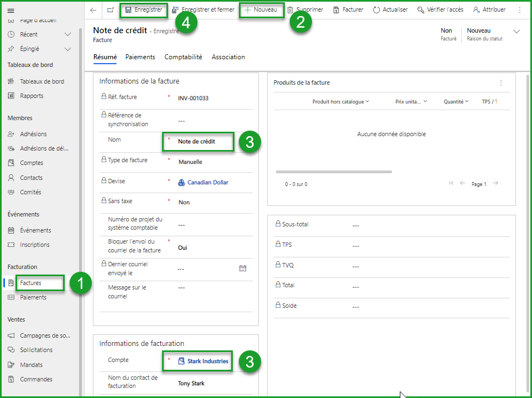Open the command bar overflow menu
The image size is (532, 398).
click(x=519, y=10)
